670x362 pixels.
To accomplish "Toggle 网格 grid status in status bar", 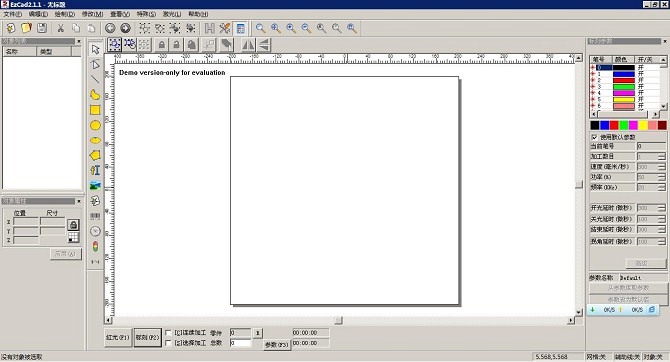I will click(596, 356).
